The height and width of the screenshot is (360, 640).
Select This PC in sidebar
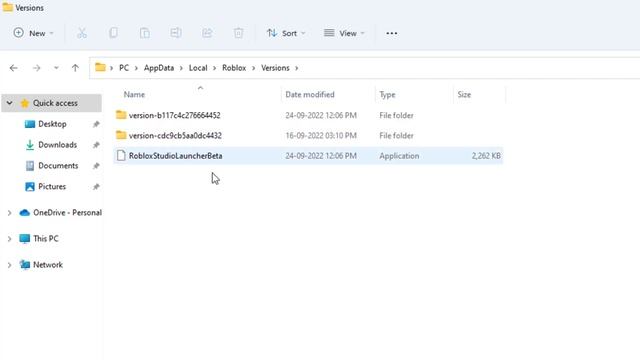click(x=46, y=239)
